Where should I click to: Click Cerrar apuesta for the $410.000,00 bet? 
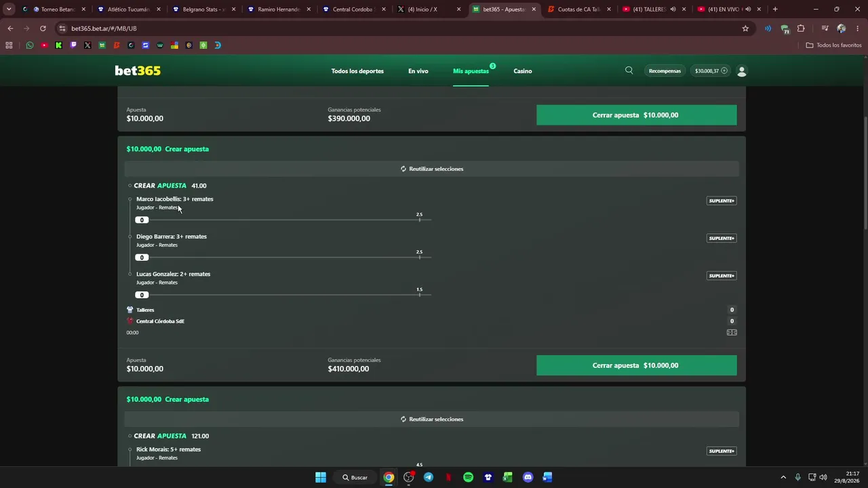pyautogui.click(x=636, y=365)
